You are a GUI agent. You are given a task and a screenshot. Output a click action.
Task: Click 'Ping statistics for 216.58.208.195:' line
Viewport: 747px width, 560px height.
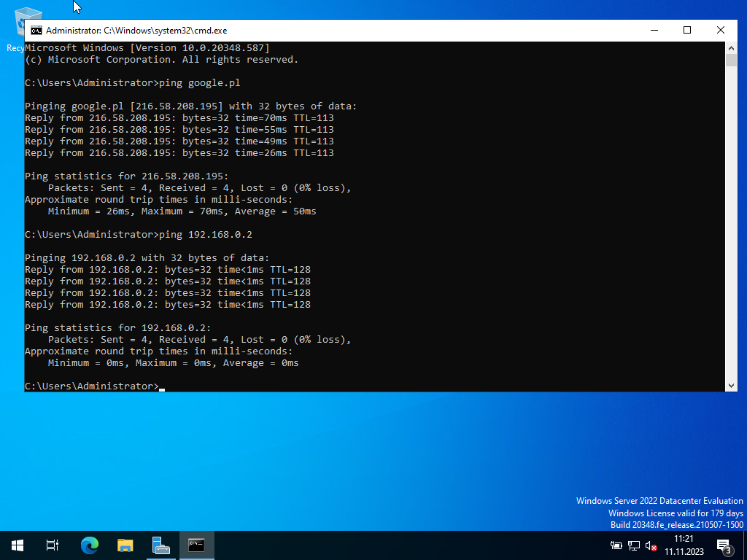pos(127,176)
